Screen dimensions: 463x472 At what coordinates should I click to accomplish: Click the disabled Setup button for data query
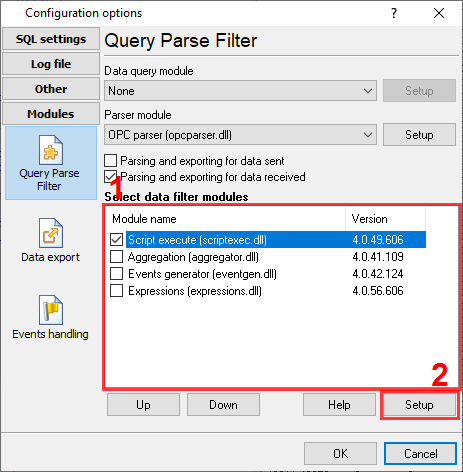coord(419,91)
